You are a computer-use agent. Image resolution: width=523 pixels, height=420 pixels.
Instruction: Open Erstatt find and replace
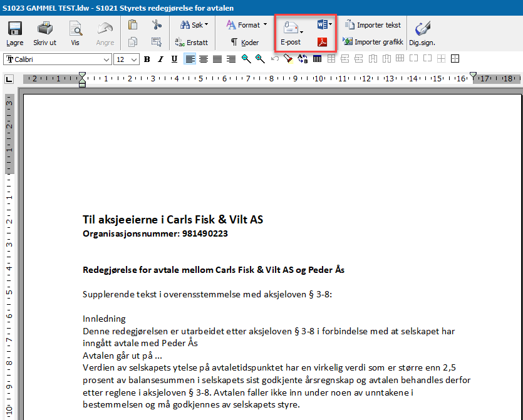(x=192, y=42)
